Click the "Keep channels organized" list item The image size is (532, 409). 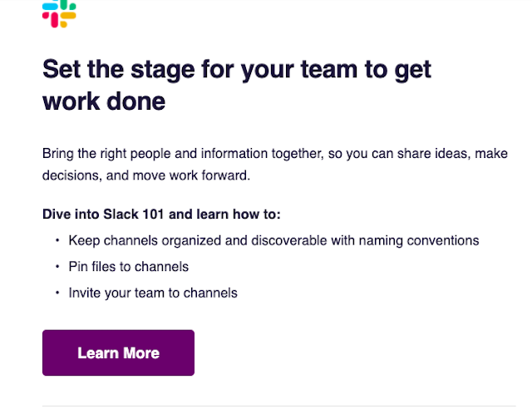click(x=273, y=240)
